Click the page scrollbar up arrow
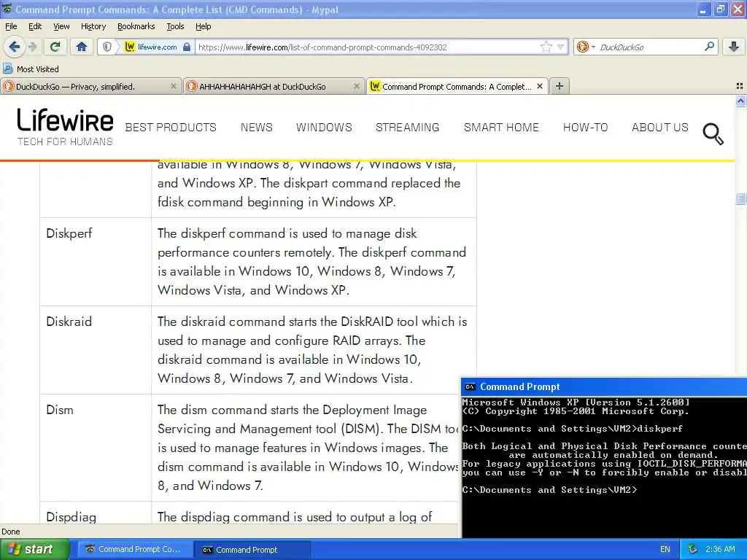Screen dimensions: 747x560 (x=740, y=101)
